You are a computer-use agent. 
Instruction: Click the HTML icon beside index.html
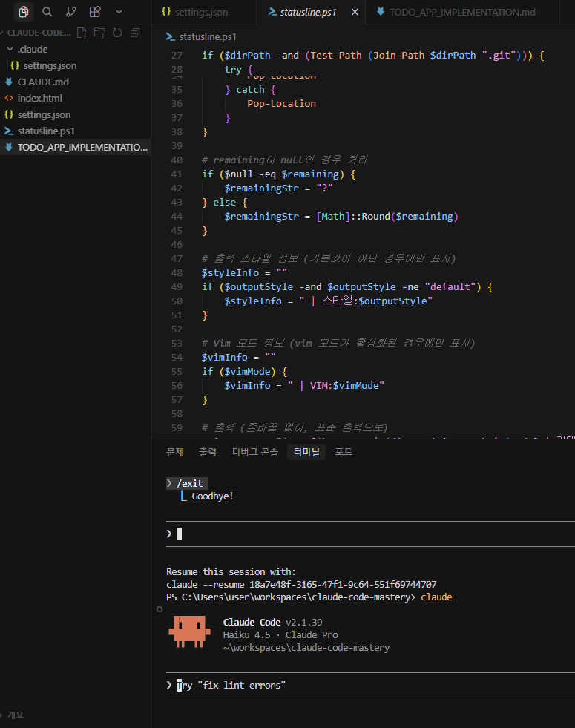point(9,98)
